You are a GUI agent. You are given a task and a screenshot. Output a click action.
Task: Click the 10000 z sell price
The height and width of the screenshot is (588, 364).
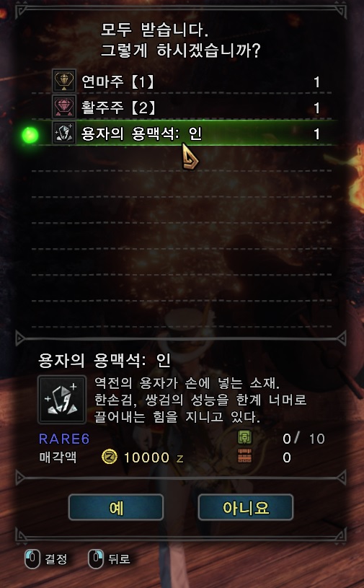click(154, 457)
